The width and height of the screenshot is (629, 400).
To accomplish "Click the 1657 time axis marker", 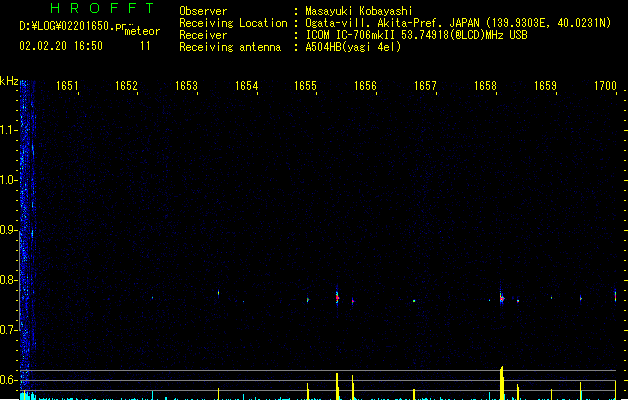I will pos(425,86).
